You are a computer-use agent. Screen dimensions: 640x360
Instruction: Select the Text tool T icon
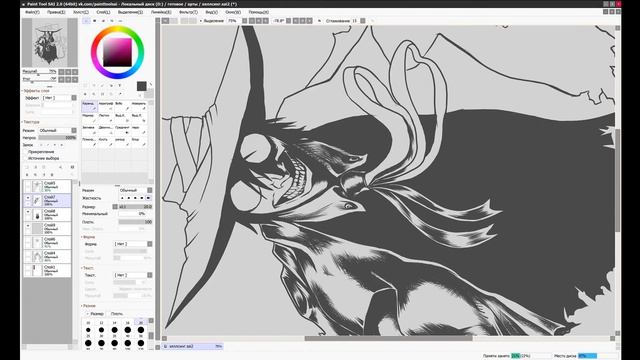120,86
